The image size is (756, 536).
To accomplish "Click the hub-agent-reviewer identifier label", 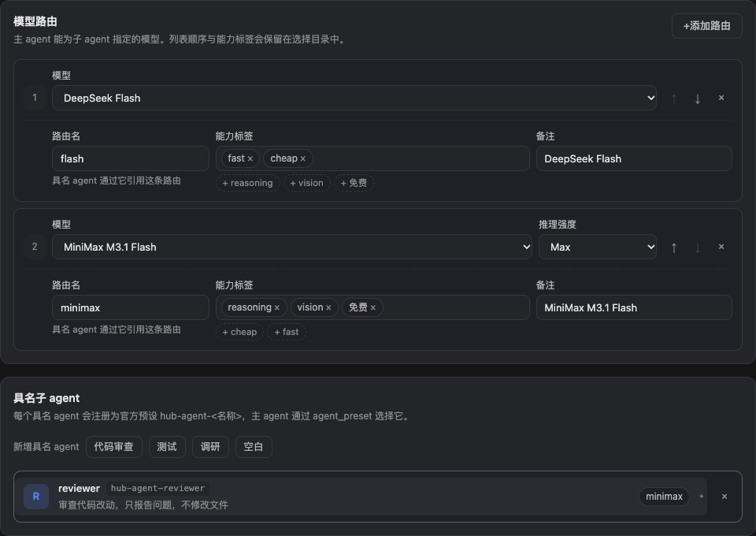I will tap(157, 488).
